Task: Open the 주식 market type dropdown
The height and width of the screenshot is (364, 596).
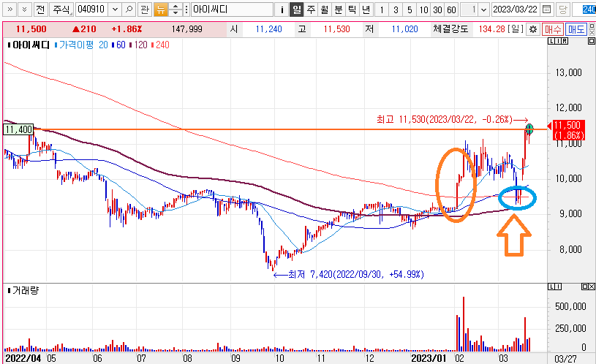Action: 61,10
